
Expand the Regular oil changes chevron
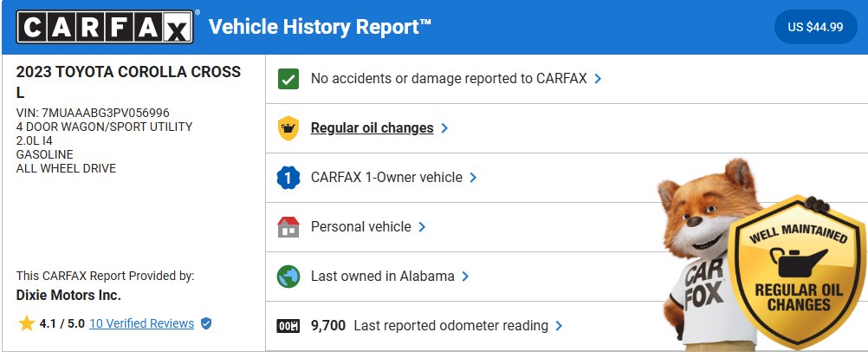point(444,128)
